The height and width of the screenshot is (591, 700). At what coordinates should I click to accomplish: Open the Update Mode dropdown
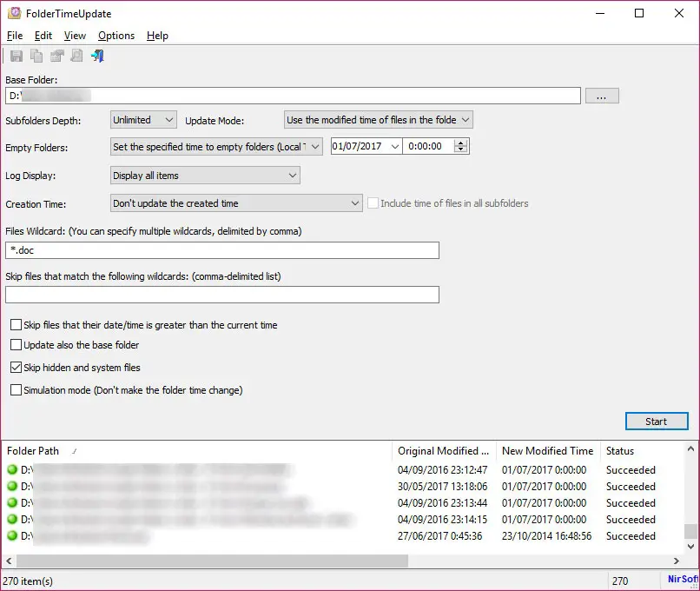click(x=378, y=120)
